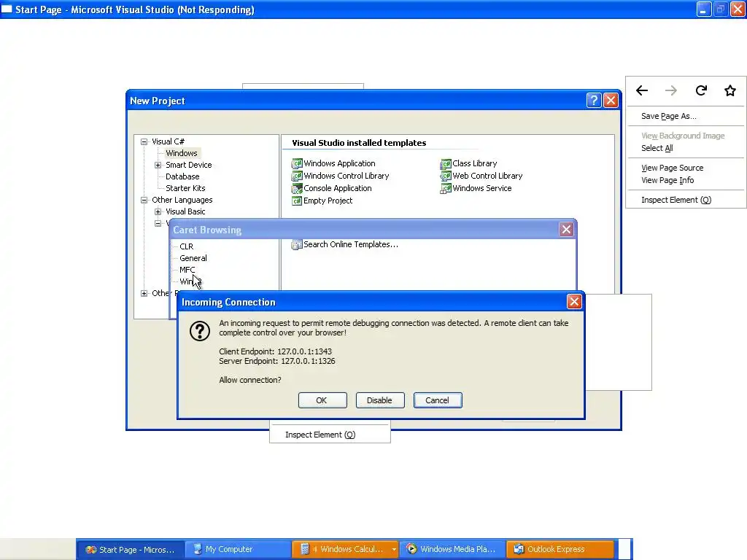Select the Visual C# root label

pyautogui.click(x=168, y=141)
